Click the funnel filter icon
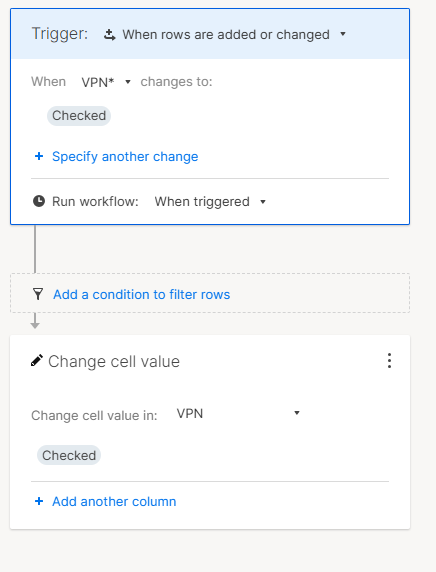The image size is (436, 572). coord(38,294)
